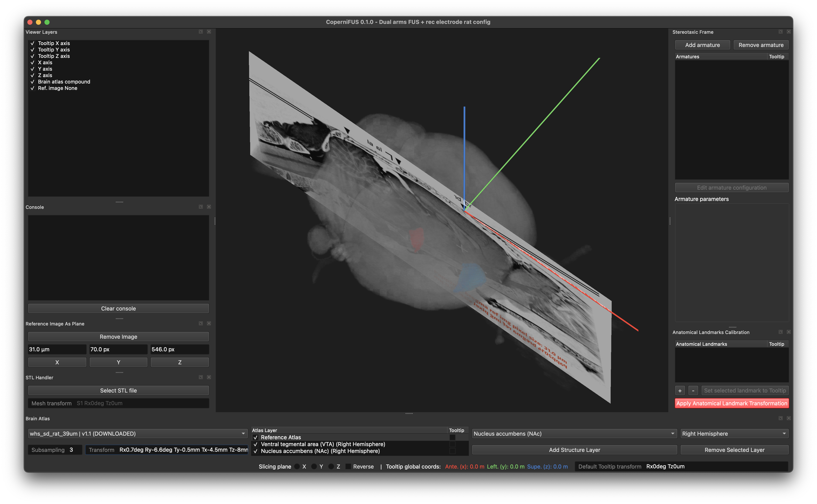Float the Viewer Layers panel
Viewport: 817px width, 504px height.
pyautogui.click(x=201, y=32)
